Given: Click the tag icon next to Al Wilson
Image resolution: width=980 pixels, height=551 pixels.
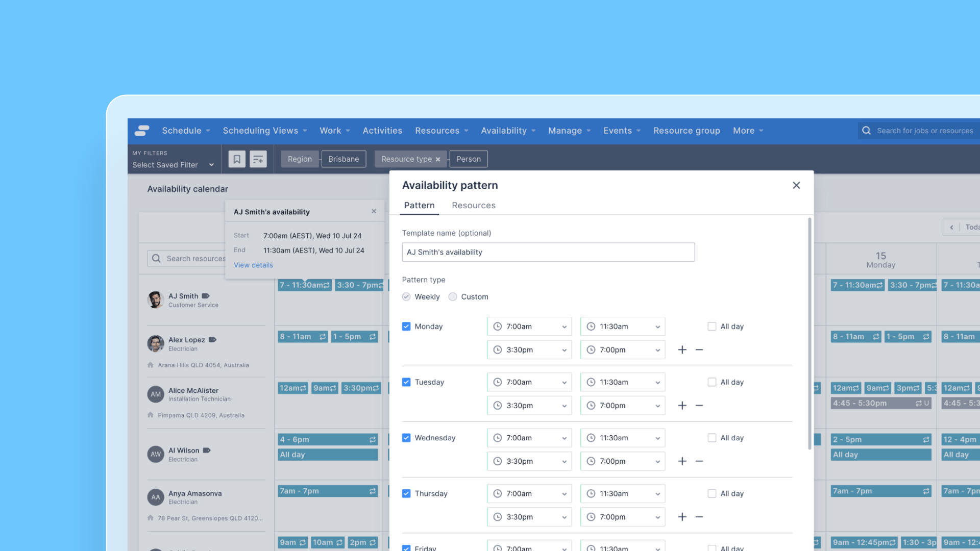Looking at the screenshot, I should click(x=207, y=450).
